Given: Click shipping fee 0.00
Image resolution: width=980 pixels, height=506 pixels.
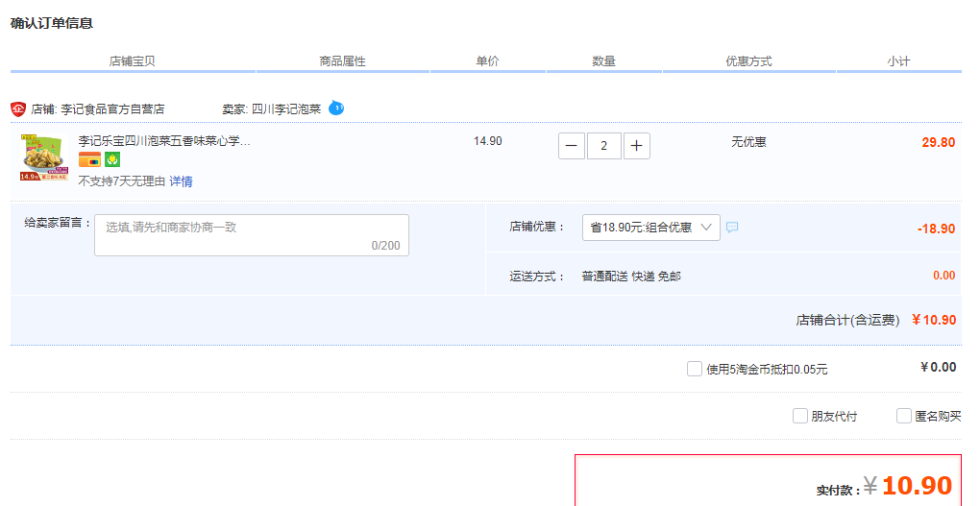Looking at the screenshot, I should tap(943, 276).
